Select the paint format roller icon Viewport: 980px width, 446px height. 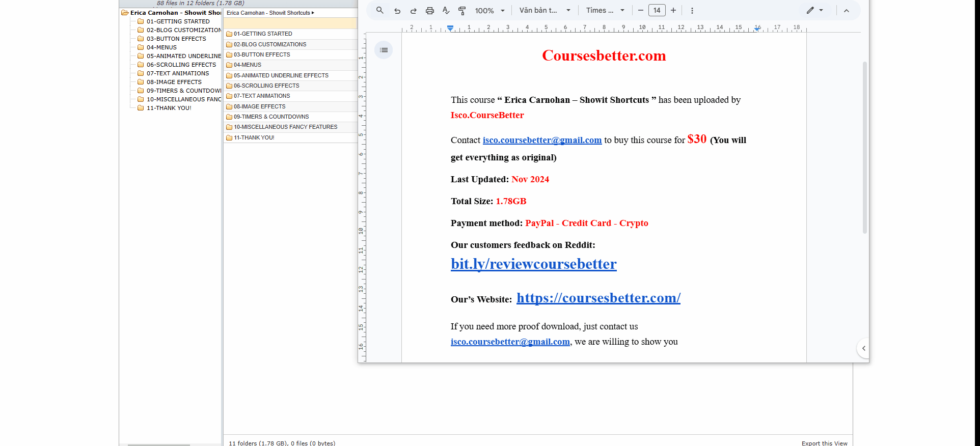pos(462,11)
